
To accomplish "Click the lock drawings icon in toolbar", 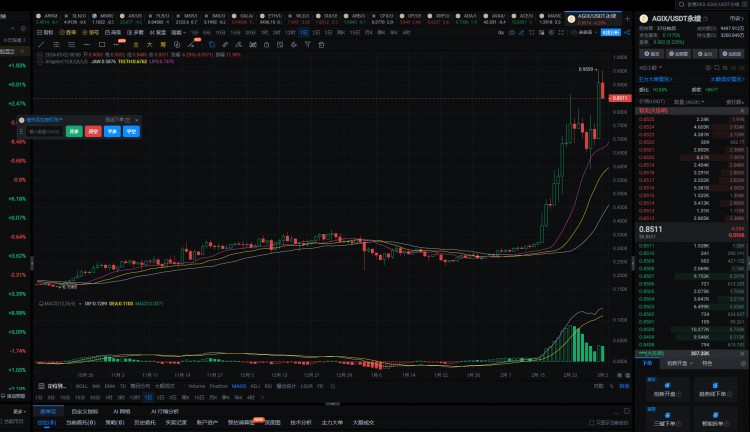I will (x=266, y=44).
